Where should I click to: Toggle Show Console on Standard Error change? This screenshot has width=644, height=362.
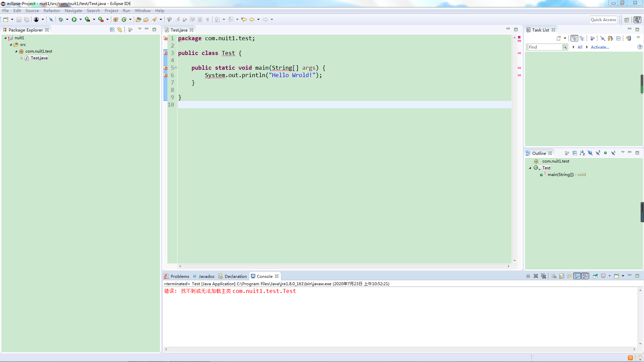585,276
